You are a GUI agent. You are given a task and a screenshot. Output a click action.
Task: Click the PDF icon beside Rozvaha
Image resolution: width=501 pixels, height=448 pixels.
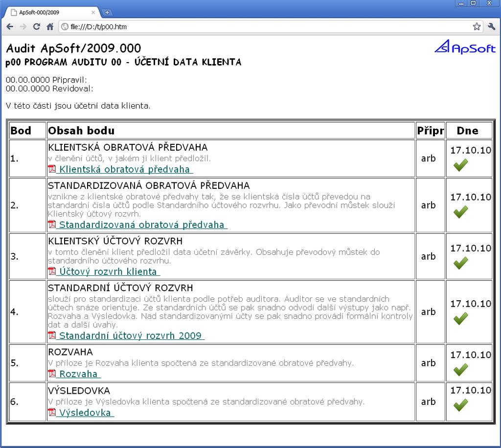52,374
